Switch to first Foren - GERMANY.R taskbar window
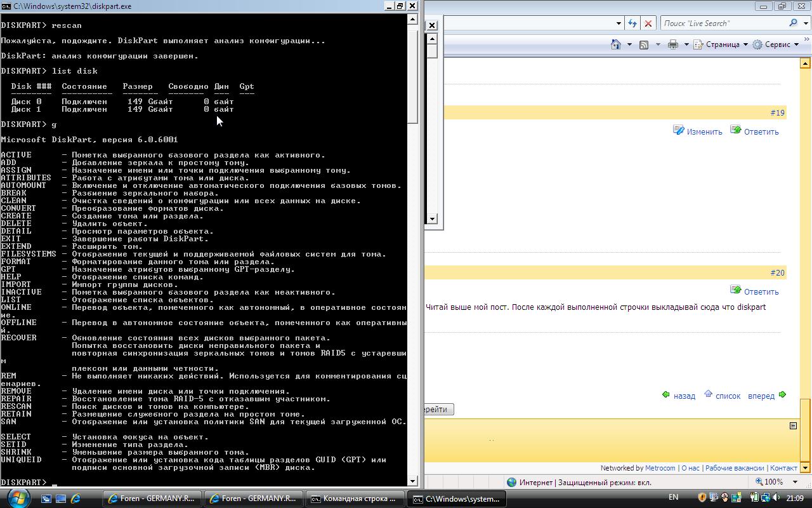Screen dimensions: 812x508 (152, 498)
